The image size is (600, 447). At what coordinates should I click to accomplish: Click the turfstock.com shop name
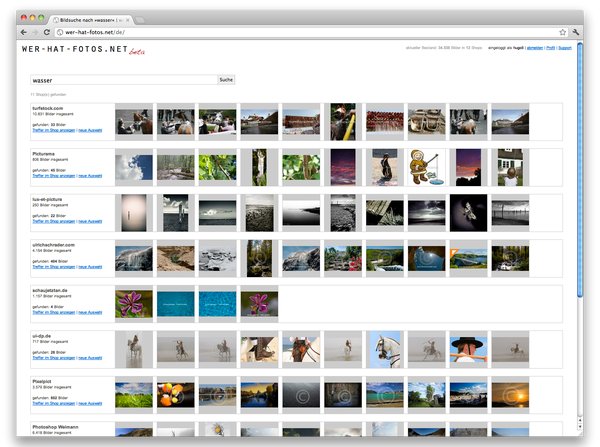coord(47,108)
